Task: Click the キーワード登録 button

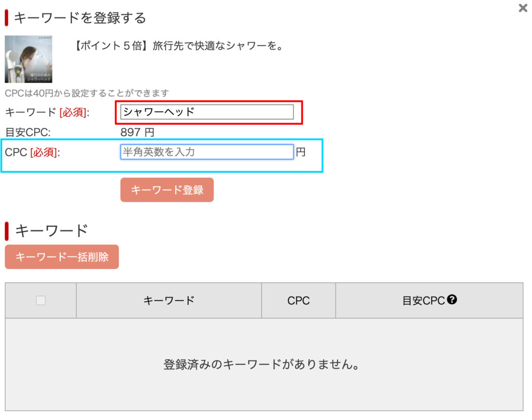Action: pos(167,190)
